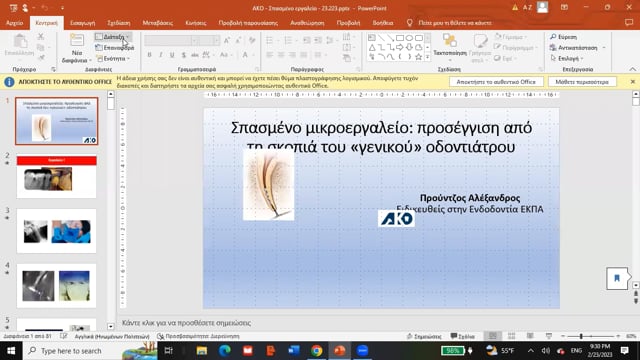Switch to the Αναθεώρηση (Review) tab
Viewport: 640px width, 360px height.
pos(307,23)
